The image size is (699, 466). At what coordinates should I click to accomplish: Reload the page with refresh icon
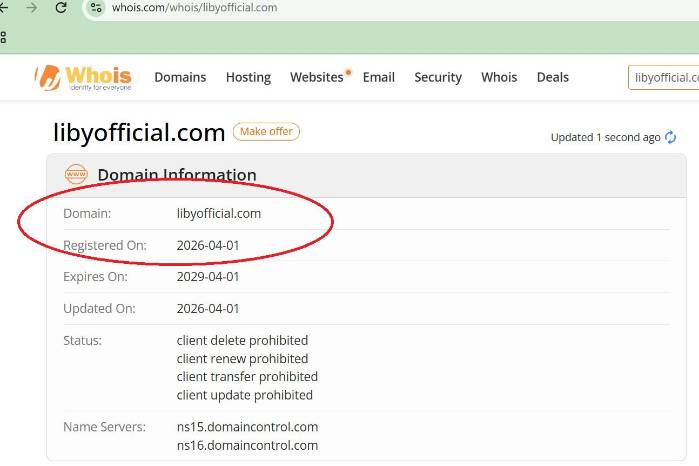tap(61, 8)
